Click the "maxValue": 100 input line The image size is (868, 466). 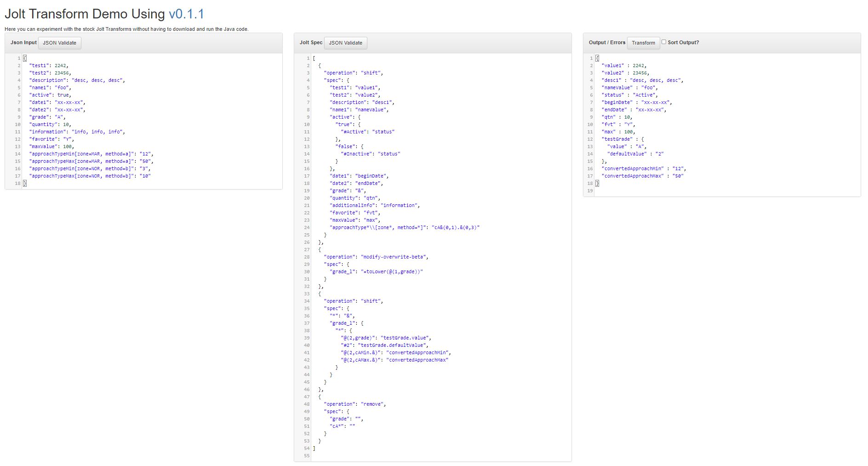[51, 147]
